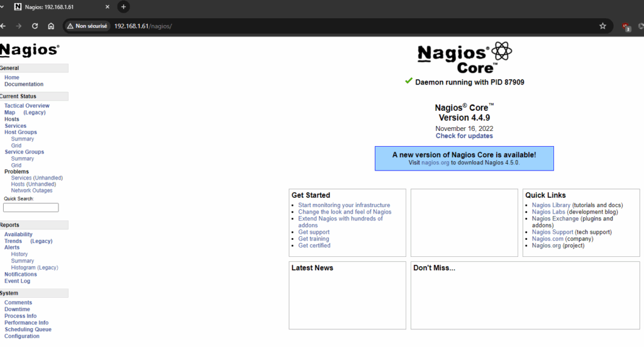Click the browser reload page icon
The image size is (644, 347).
click(35, 26)
